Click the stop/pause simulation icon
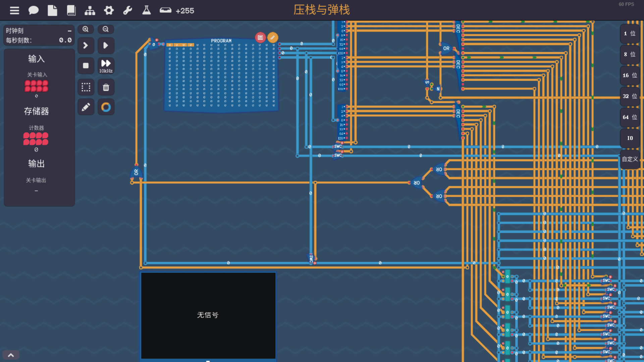Viewport: 644px width, 362px height. [86, 66]
